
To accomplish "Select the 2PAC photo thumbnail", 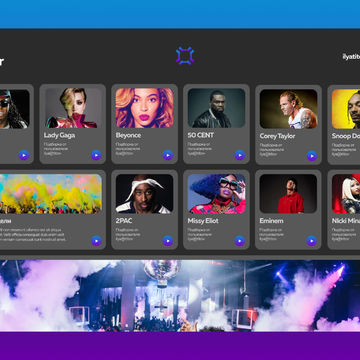I will tap(145, 193).
